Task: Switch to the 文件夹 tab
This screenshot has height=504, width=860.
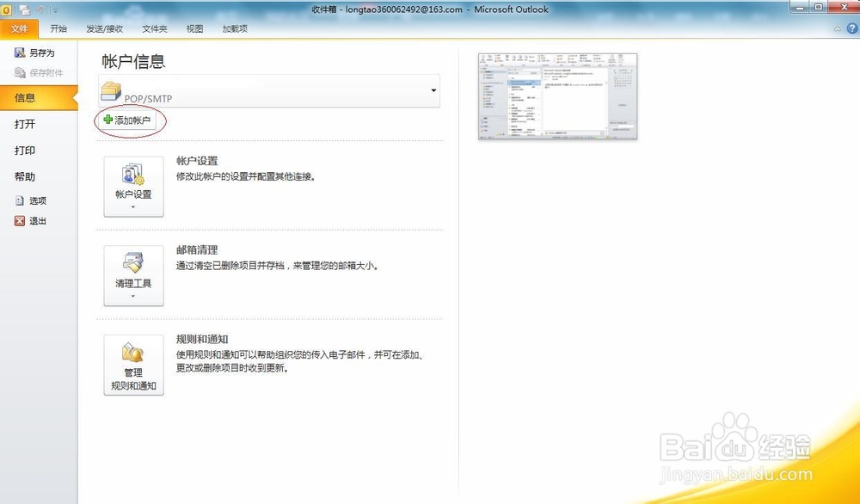Action: [x=155, y=28]
